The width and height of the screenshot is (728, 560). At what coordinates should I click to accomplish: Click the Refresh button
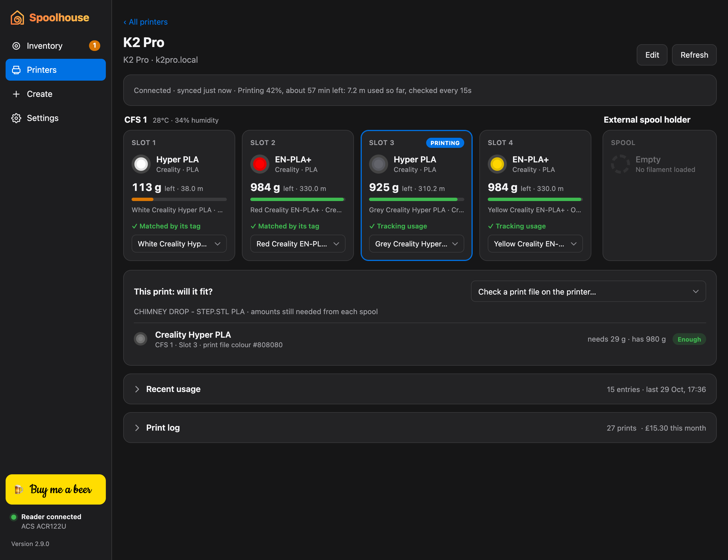[694, 55]
